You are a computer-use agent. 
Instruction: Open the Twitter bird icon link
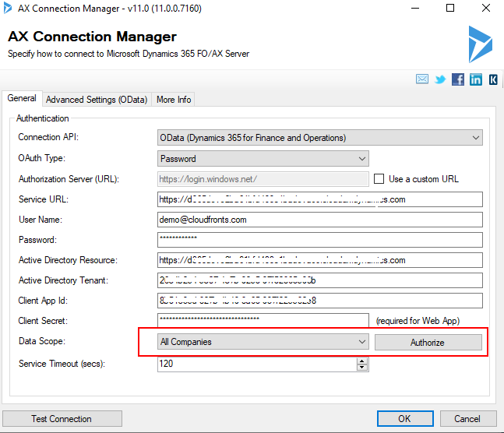click(x=440, y=79)
